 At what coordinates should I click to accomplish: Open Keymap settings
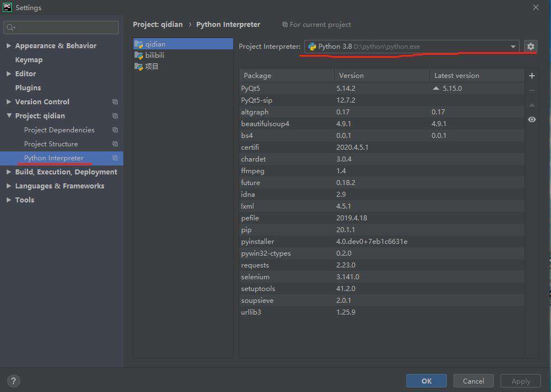coord(29,60)
